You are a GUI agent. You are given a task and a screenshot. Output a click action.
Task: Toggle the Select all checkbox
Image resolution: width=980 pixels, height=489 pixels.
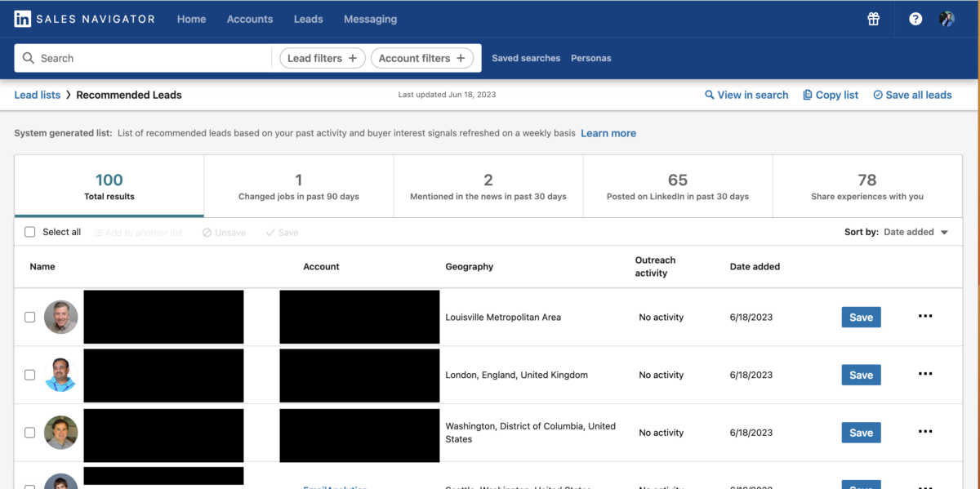click(30, 232)
